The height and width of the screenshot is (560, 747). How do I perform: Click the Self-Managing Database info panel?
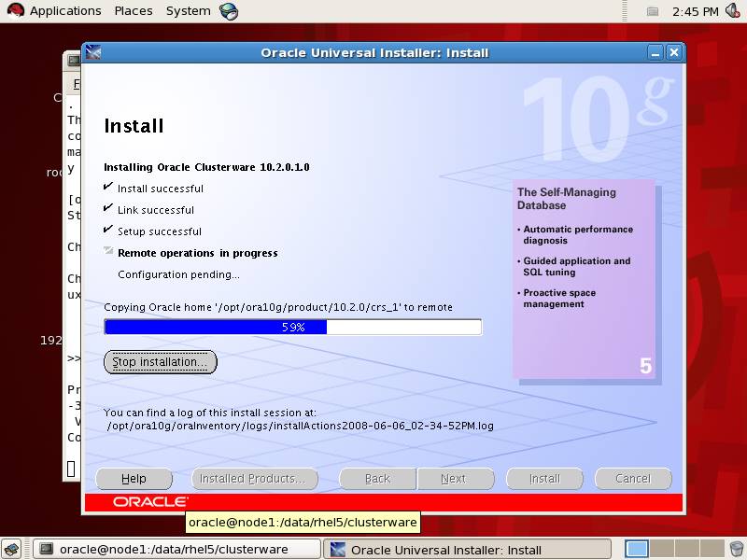585,279
